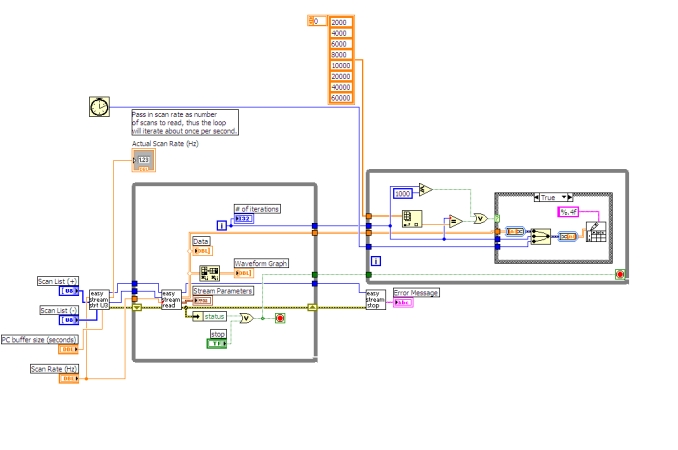
Task: Click the array constant element 4000
Action: point(341,33)
